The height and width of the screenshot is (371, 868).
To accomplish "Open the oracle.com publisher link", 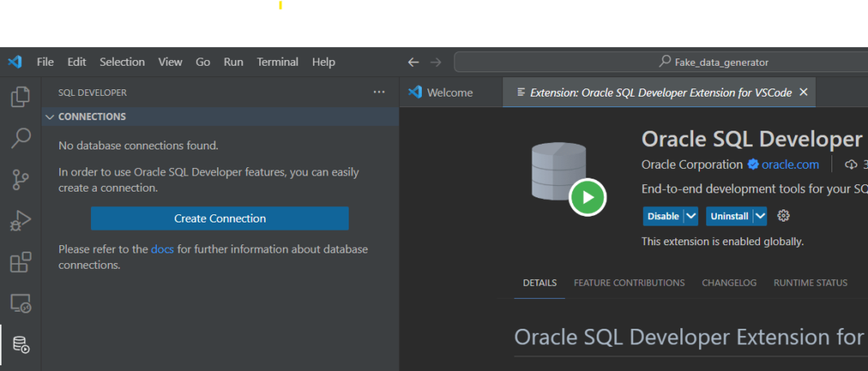I will tap(790, 165).
